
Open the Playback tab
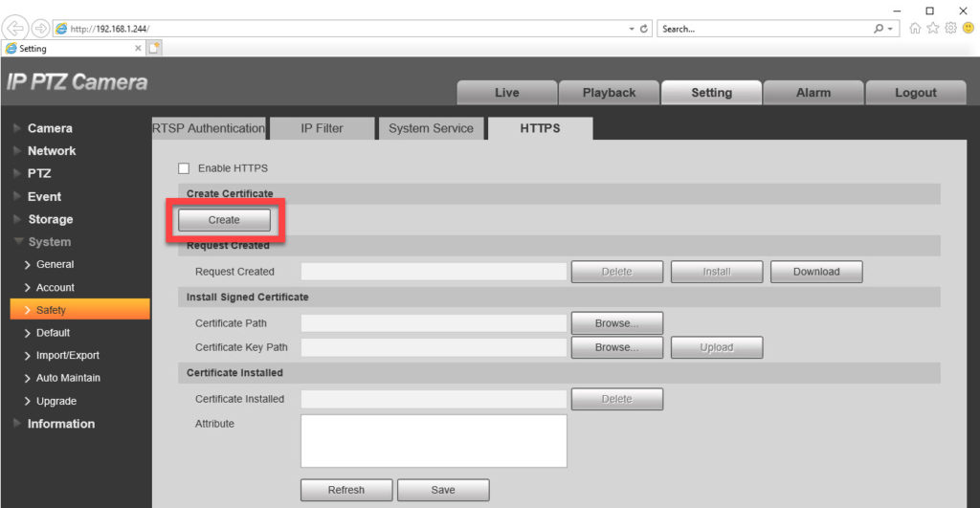[x=609, y=93]
